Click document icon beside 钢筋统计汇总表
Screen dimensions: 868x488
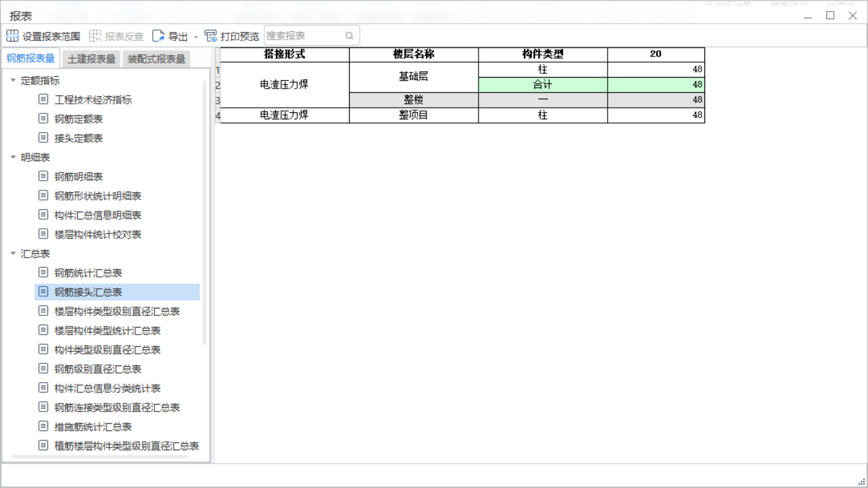tap(44, 273)
